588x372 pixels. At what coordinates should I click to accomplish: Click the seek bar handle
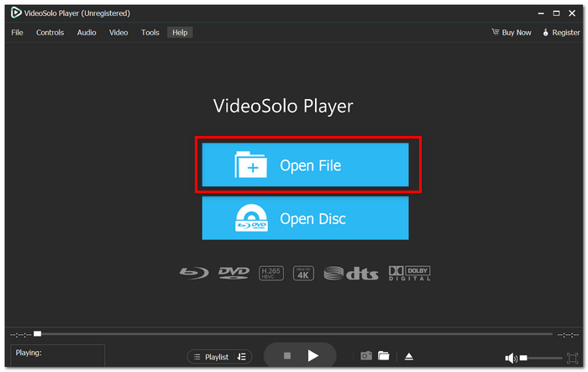[38, 333]
